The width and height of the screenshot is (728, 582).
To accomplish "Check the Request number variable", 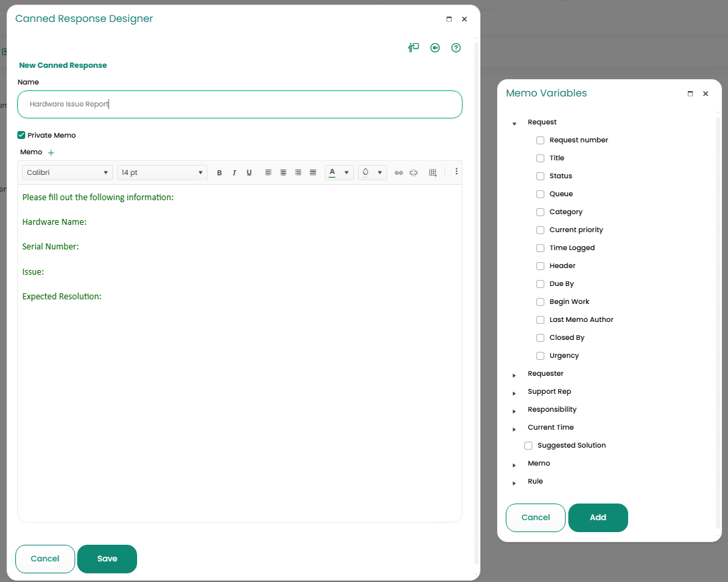I will tap(540, 140).
